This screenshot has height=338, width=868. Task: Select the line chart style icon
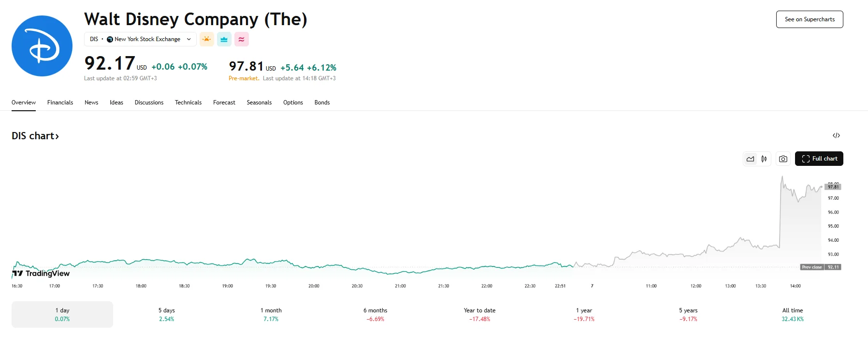pyautogui.click(x=750, y=159)
